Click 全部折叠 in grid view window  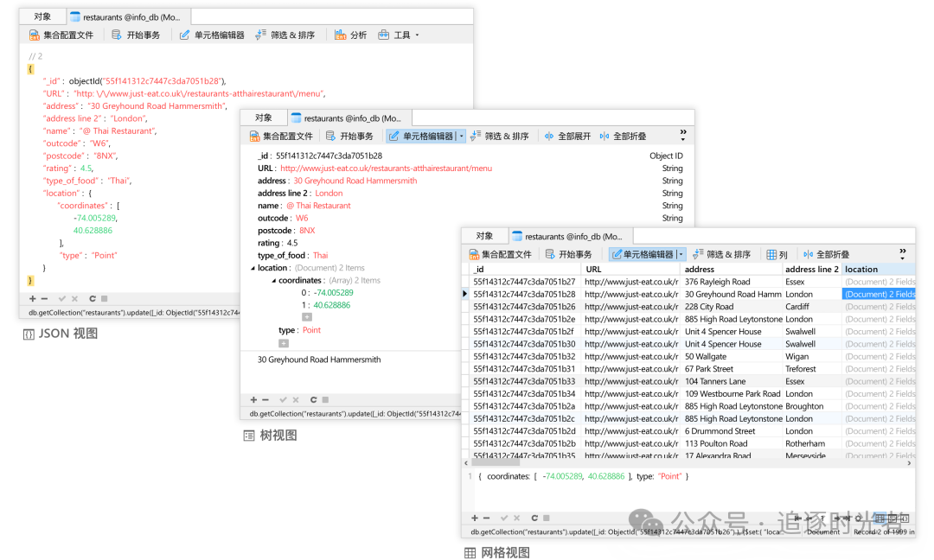pos(826,254)
